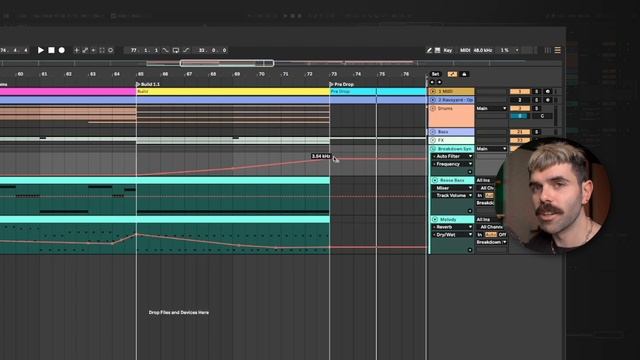Select the yellow Build clip
Viewport: 640px width, 360px height.
[x=233, y=91]
